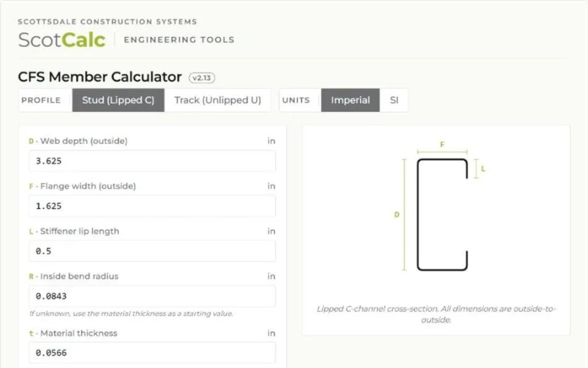Image resolution: width=588 pixels, height=368 pixels.
Task: Click the ScotCalc logo
Action: 62,40
